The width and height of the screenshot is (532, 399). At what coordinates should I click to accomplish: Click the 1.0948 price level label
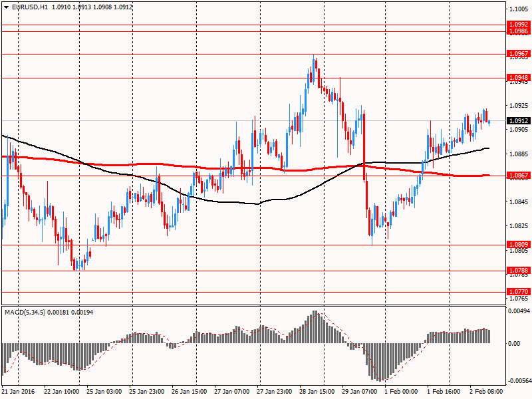519,78
